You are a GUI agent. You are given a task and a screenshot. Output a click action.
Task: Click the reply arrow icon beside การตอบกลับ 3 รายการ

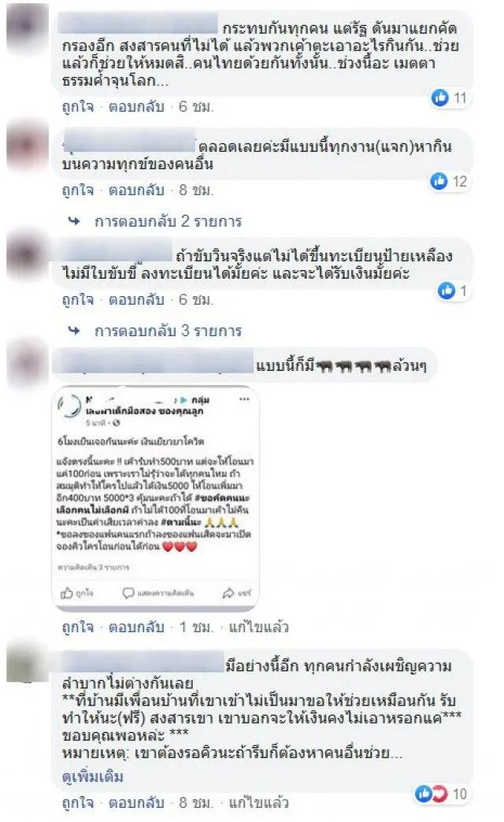click(75, 331)
